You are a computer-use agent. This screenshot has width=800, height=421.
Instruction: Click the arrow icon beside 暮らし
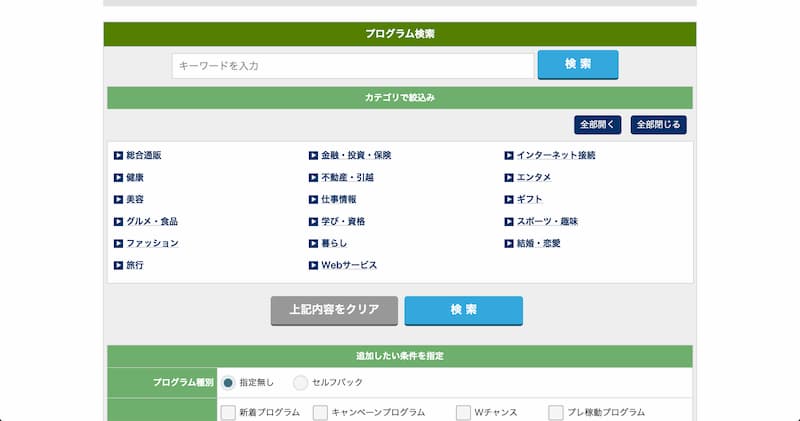313,243
